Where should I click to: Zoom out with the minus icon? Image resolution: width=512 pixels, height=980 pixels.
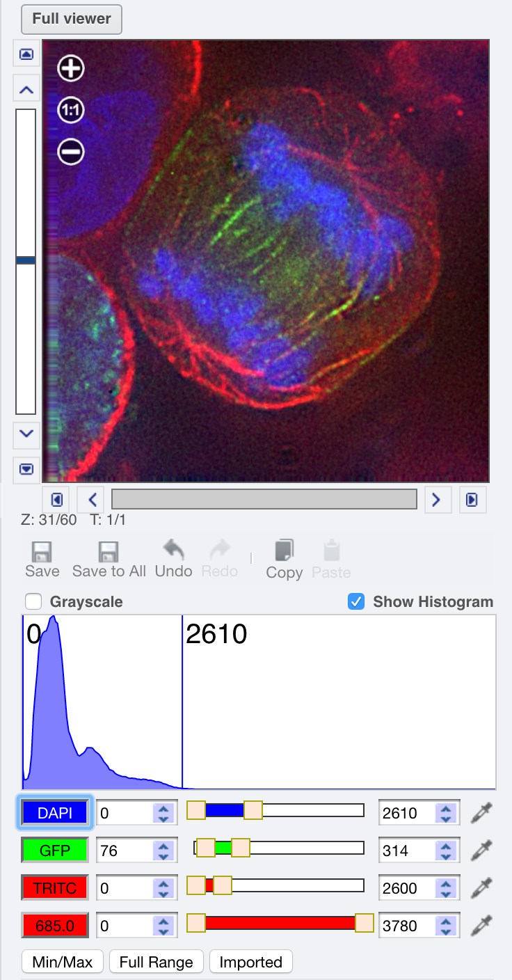coord(71,151)
